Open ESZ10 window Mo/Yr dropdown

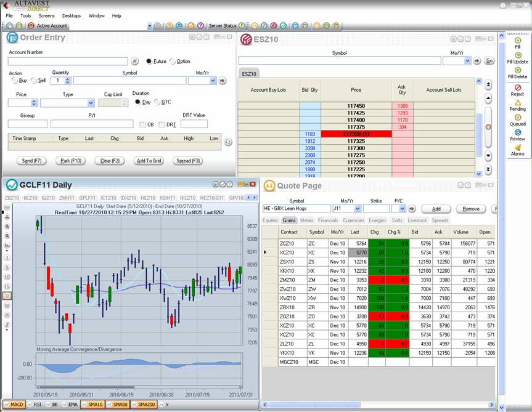[467, 60]
